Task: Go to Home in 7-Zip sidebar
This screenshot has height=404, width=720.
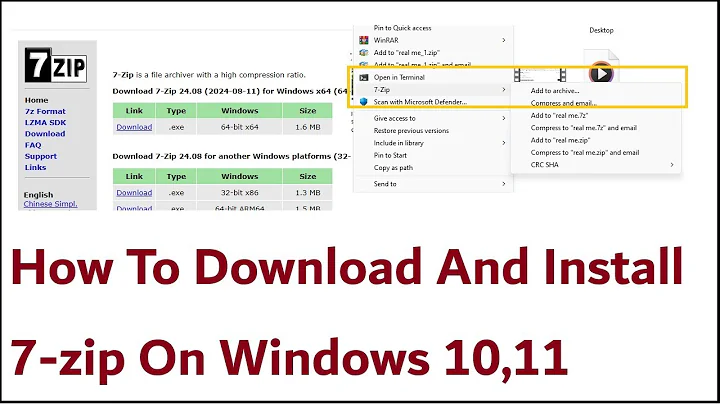Action: (x=36, y=100)
